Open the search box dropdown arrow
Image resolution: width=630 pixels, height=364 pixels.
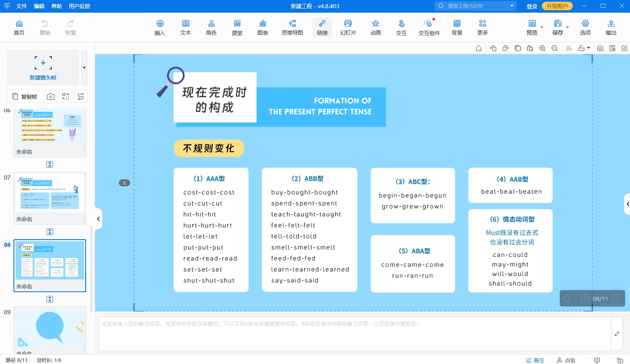(x=512, y=6)
